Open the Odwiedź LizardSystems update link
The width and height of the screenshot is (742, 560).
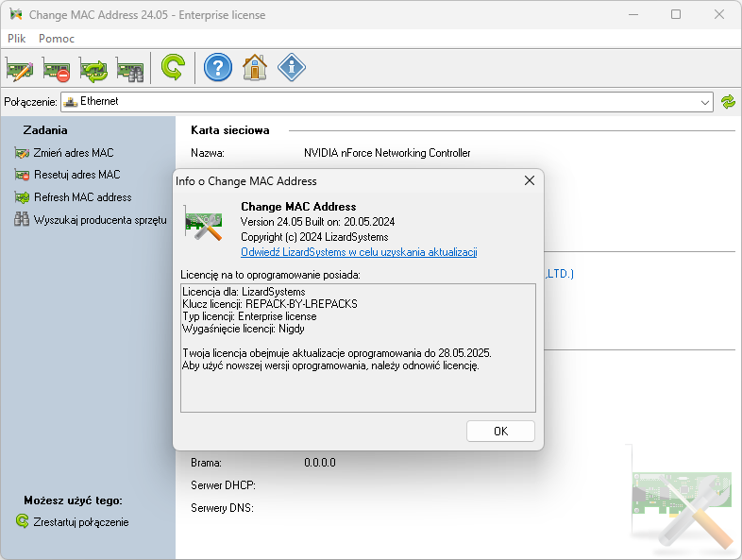[x=359, y=252]
